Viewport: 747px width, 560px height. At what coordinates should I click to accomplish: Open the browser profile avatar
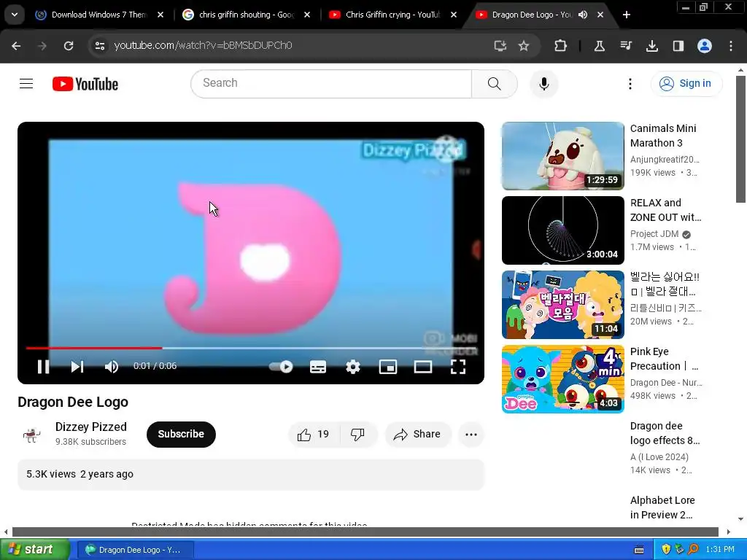click(705, 46)
